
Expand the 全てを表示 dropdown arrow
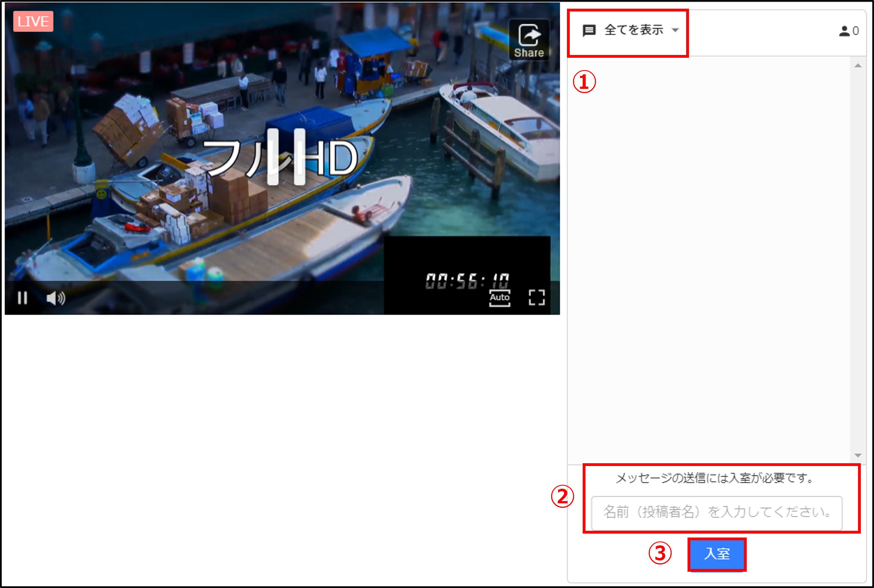[x=675, y=30]
